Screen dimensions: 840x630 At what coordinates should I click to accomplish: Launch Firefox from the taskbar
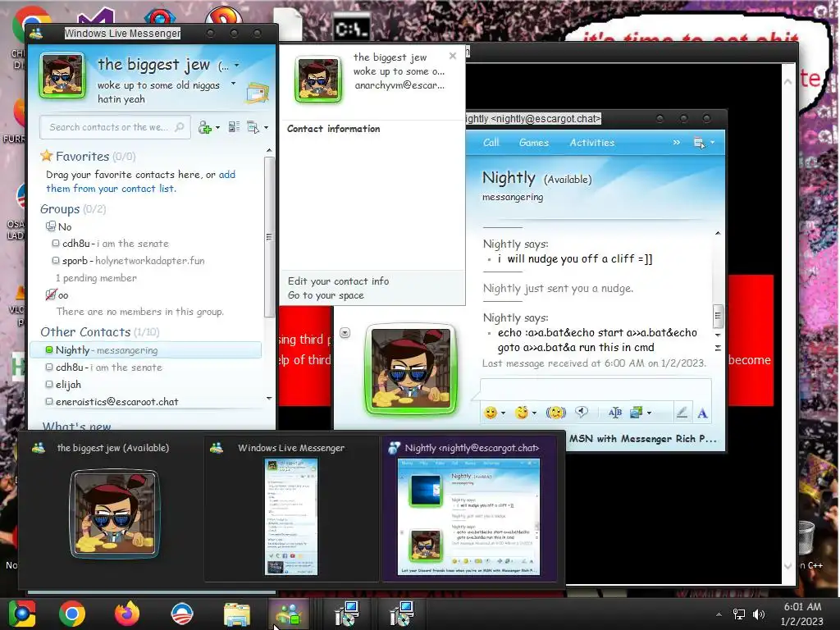(127, 614)
